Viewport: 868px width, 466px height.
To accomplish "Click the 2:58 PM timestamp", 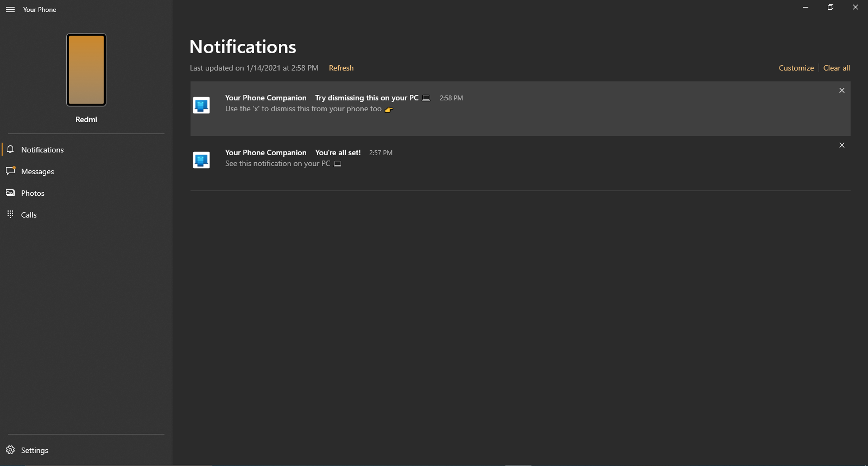I will pos(451,98).
